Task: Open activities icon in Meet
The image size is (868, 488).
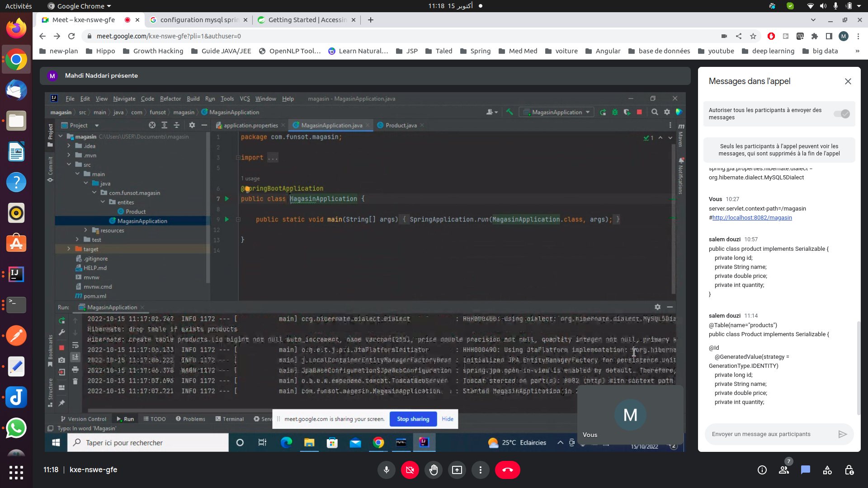Action: coord(827,470)
